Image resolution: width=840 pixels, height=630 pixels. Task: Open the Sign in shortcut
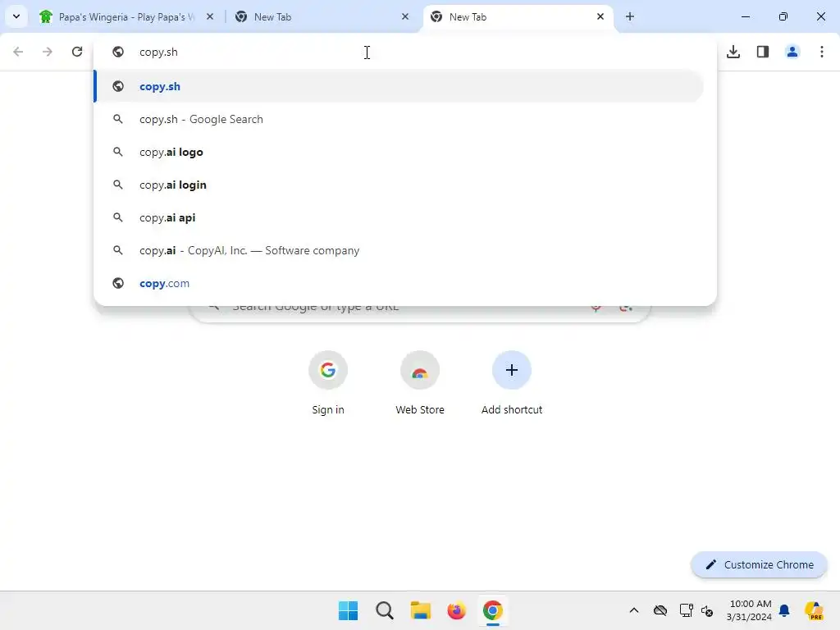click(328, 383)
